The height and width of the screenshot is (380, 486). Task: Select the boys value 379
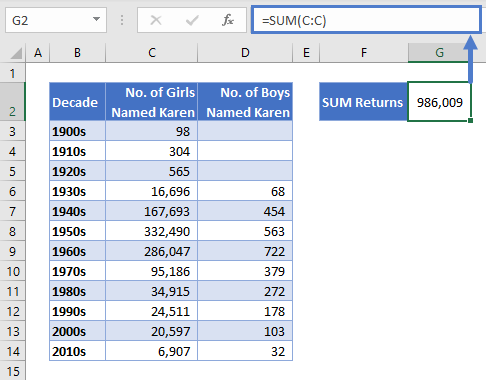point(245,271)
